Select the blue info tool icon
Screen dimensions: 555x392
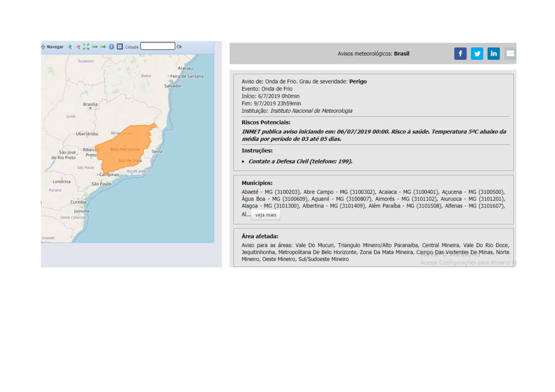pyautogui.click(x=111, y=46)
